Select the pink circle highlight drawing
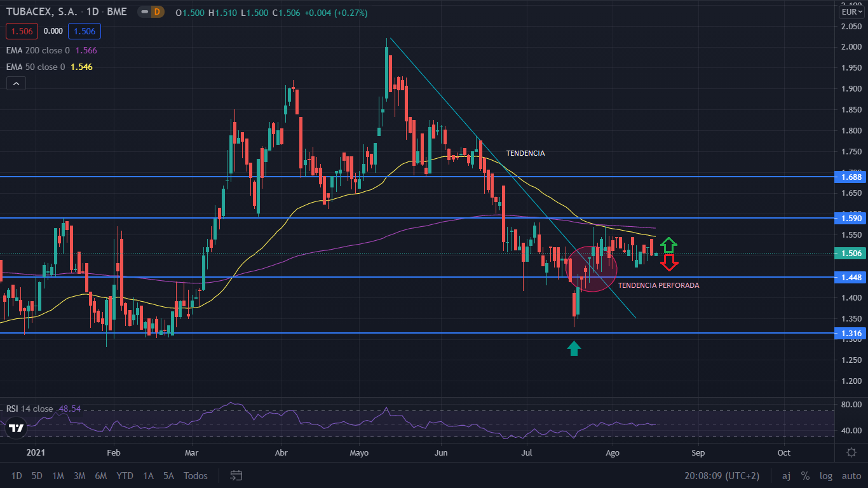This screenshot has width=868, height=488. (591, 268)
